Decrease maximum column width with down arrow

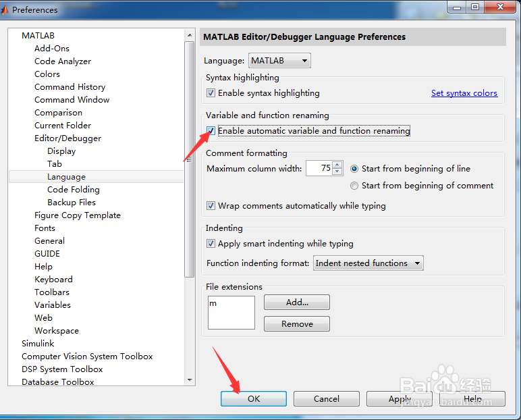point(337,171)
